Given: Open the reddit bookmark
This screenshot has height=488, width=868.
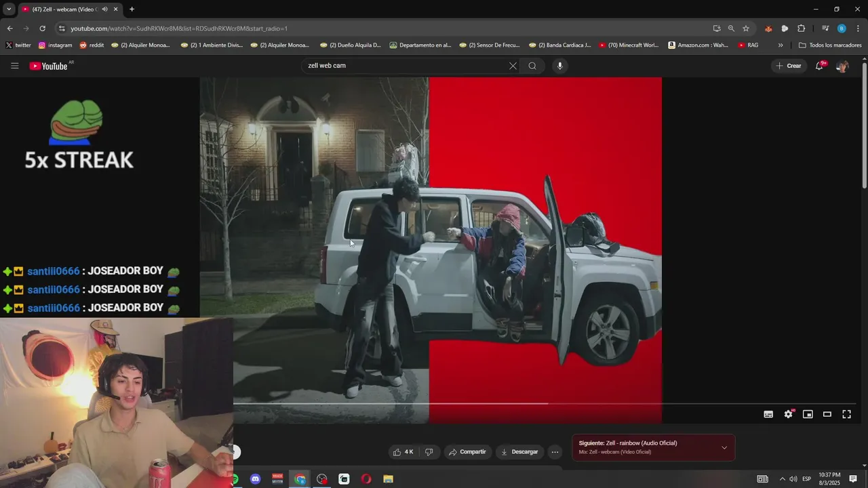Looking at the screenshot, I should tap(92, 45).
